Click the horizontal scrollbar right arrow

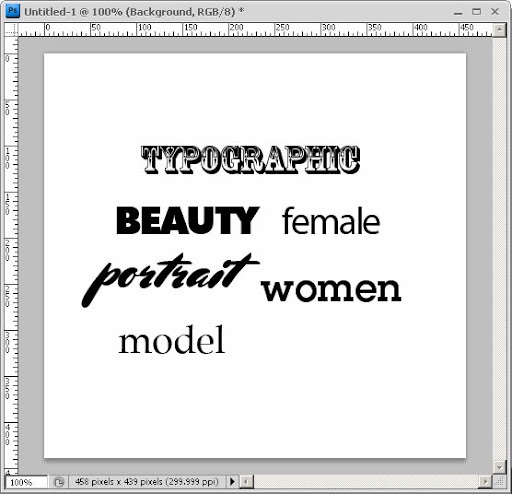pyautogui.click(x=485, y=482)
